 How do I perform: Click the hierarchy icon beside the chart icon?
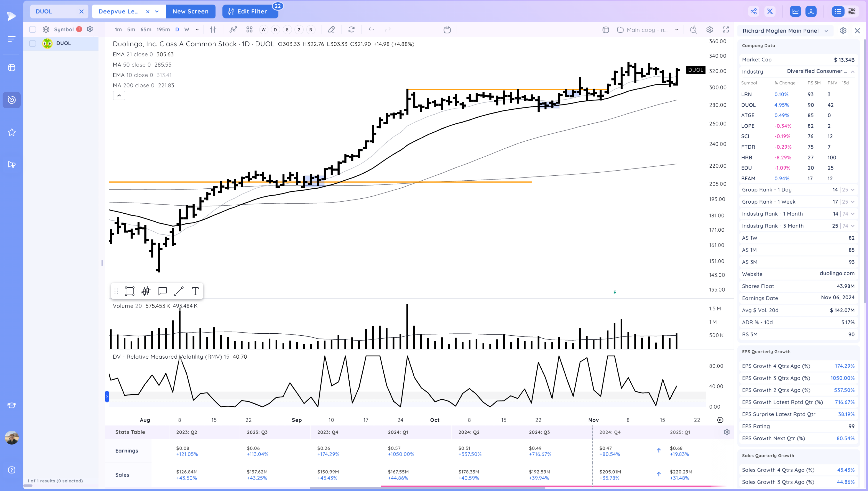click(811, 12)
